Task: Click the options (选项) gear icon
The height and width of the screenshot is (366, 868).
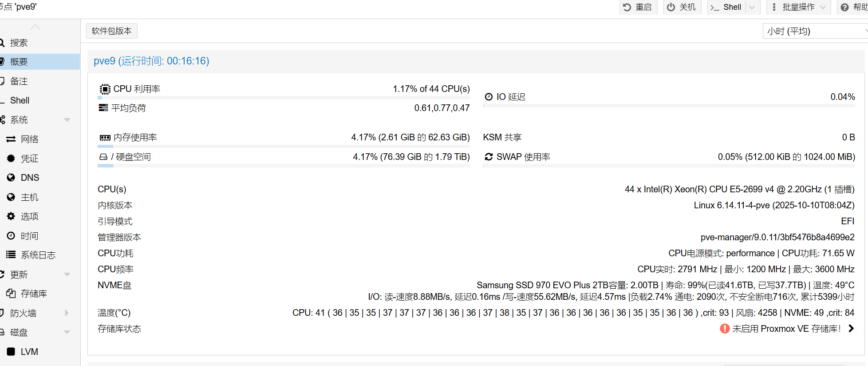Action: coord(11,216)
